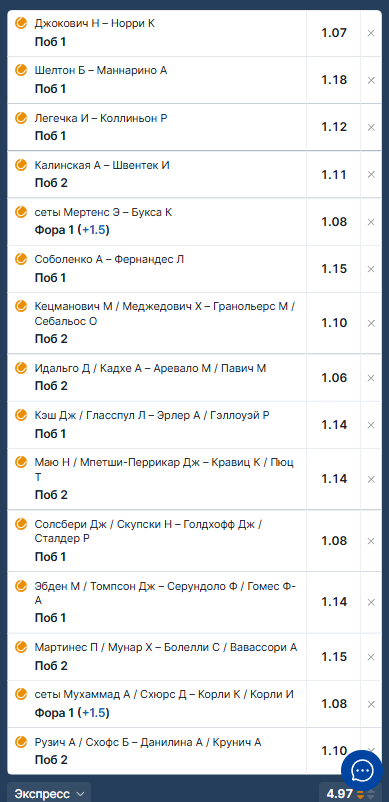Image resolution: width=389 pixels, height=802 pixels.
Task: Click tennis icon beside Рузич / Схофс
Action: pyautogui.click(x=21, y=742)
